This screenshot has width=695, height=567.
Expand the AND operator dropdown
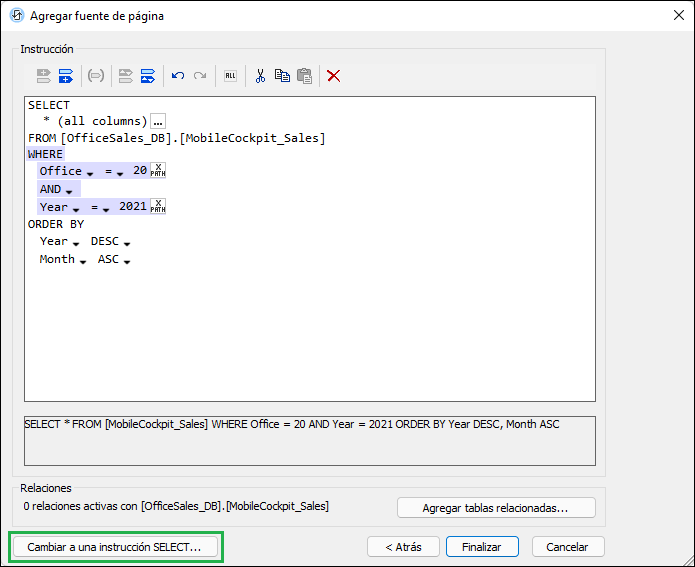(69, 191)
